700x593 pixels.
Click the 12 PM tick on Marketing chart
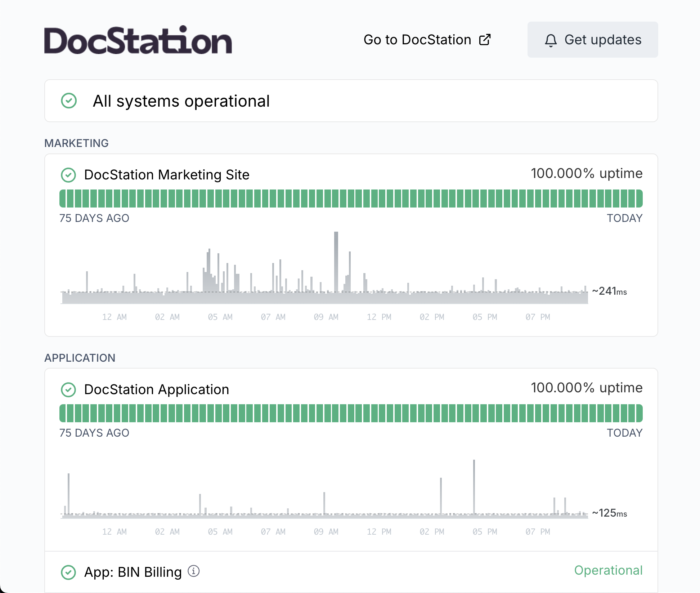point(379,317)
